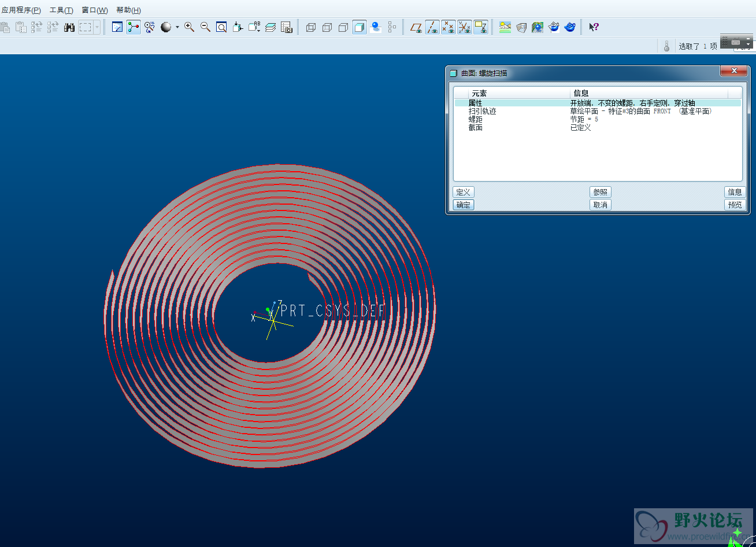Click the context help arrow question icon

[x=594, y=27]
